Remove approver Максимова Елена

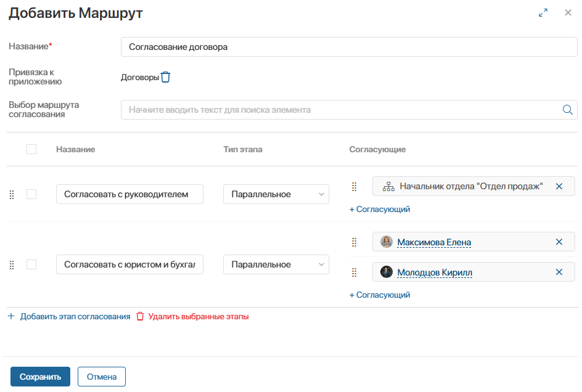(559, 242)
